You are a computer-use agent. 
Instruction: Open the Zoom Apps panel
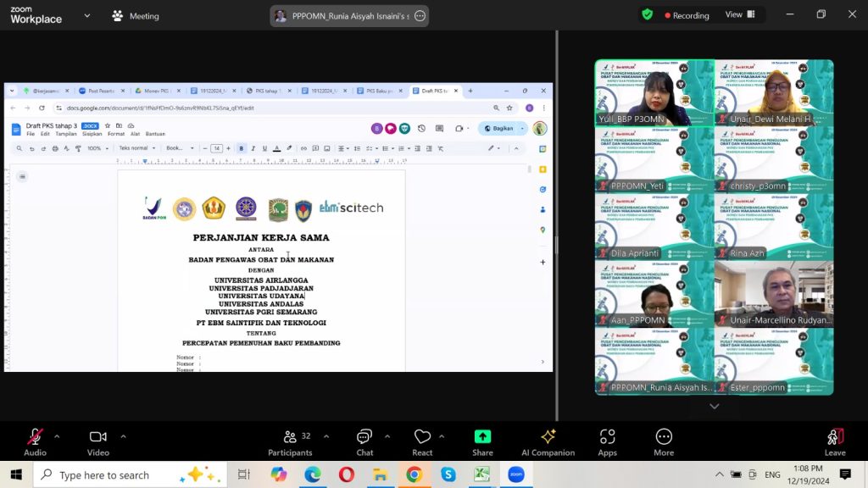coord(607,441)
